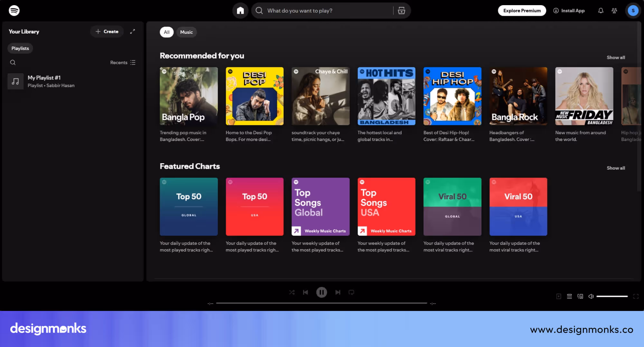Open Friend Activity icon
The height and width of the screenshot is (347, 644).
pyautogui.click(x=614, y=11)
